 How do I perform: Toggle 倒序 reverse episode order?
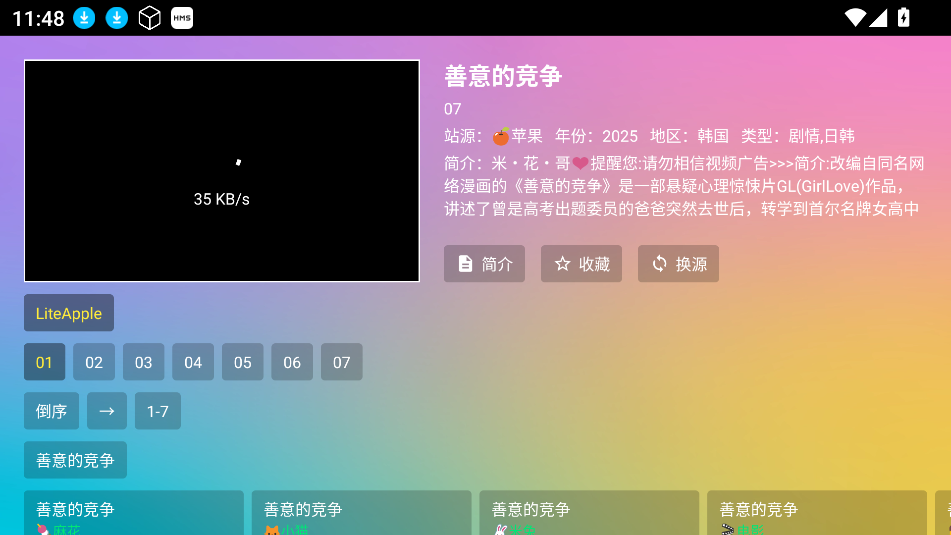click(52, 411)
